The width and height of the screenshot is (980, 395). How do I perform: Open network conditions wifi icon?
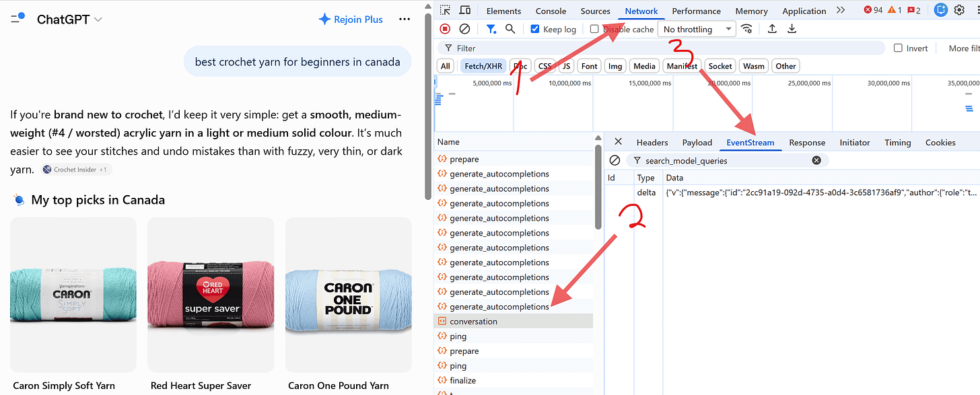(x=746, y=29)
